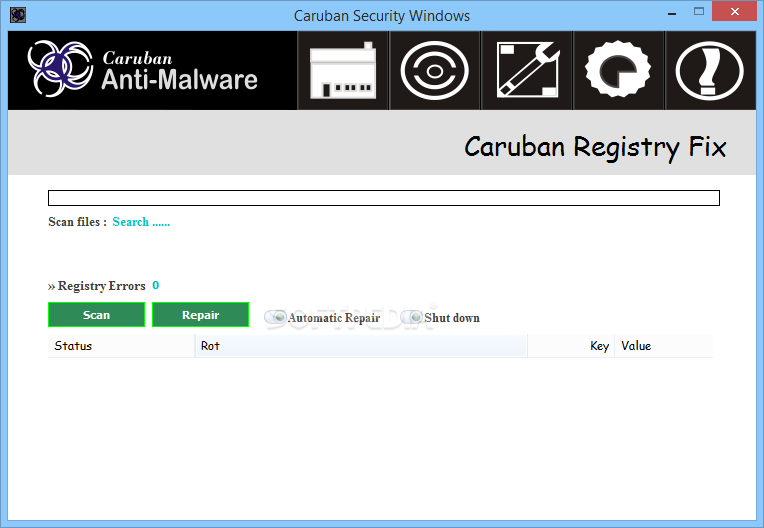Click the '» Registry Errors' label

96,286
